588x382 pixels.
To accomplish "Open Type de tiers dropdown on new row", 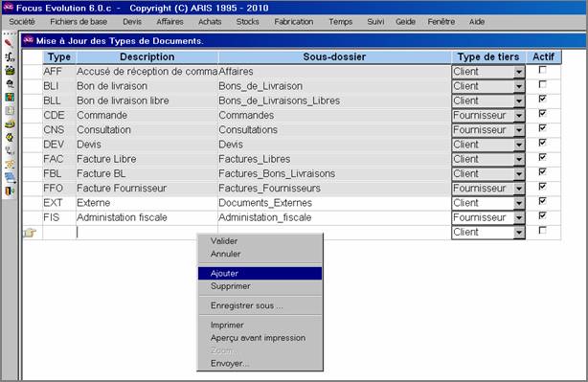I will pyautogui.click(x=519, y=233).
